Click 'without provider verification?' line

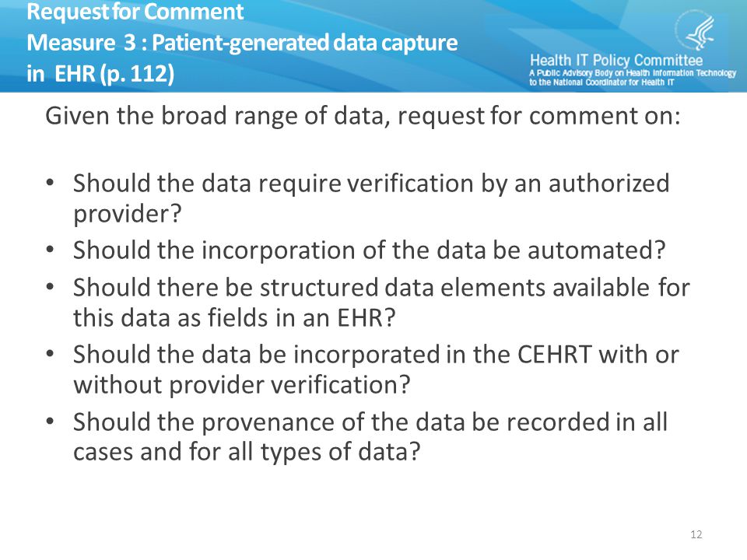click(241, 385)
